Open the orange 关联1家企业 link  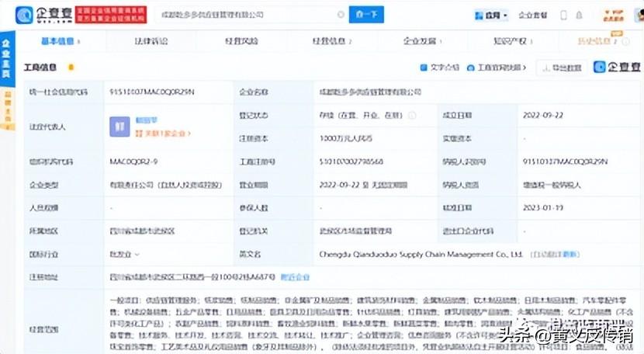coord(163,134)
